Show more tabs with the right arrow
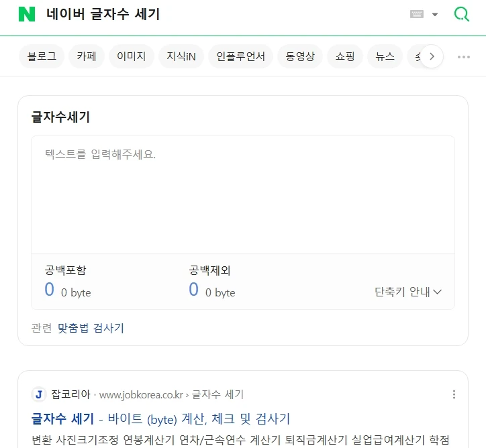The width and height of the screenshot is (486, 448). (x=432, y=56)
